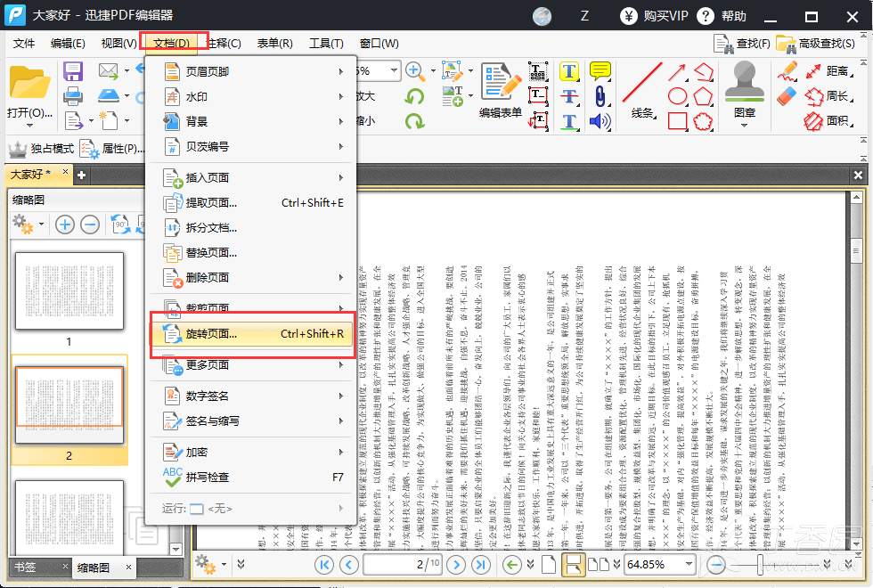Click the 购买VIP button

click(x=657, y=16)
